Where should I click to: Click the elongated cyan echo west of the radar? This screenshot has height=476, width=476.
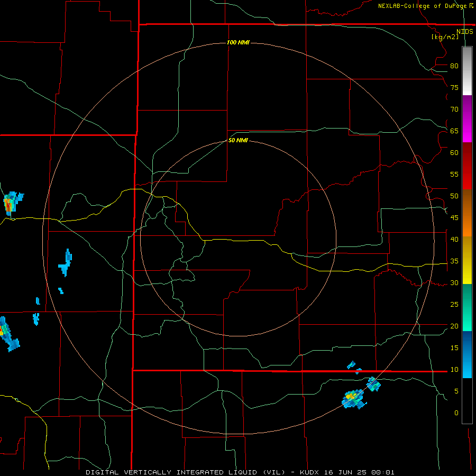click(x=66, y=262)
